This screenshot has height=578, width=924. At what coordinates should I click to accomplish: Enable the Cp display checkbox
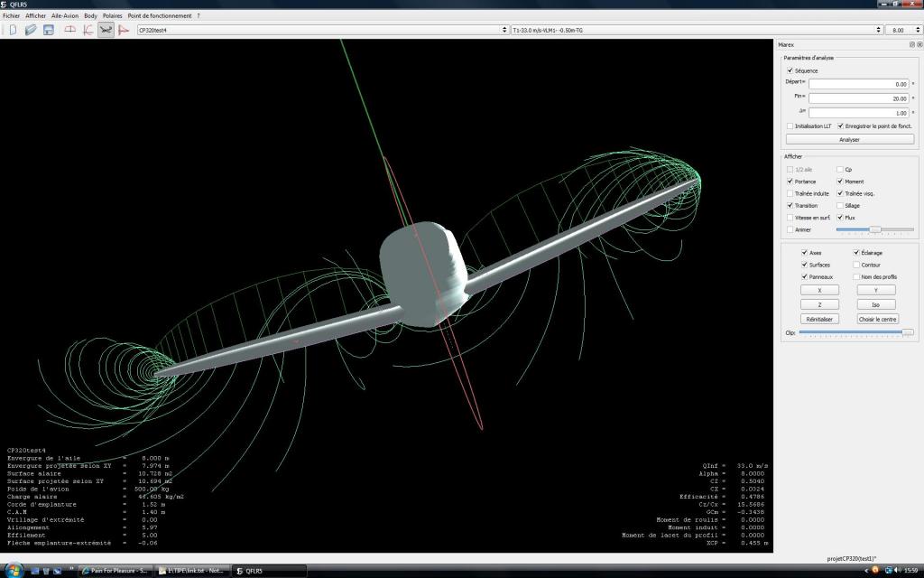840,169
